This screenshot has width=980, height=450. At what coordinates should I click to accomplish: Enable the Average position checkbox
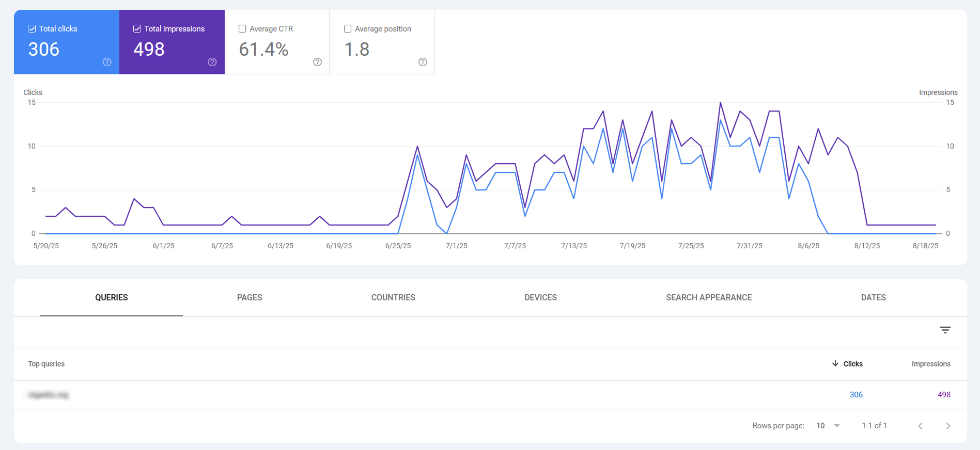click(x=348, y=29)
